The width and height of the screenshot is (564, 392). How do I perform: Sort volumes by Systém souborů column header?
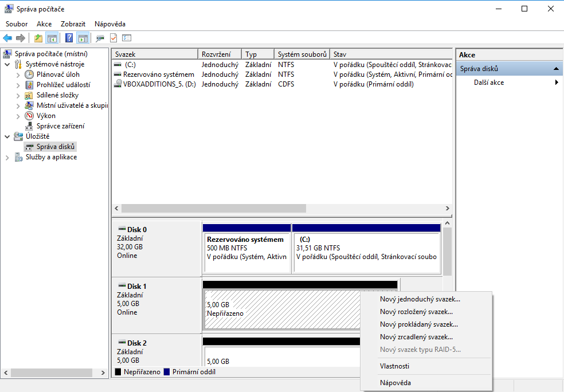pyautogui.click(x=301, y=54)
